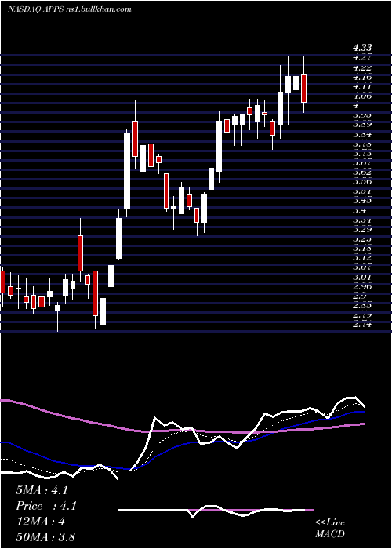Click the "NASDAQ APPS" chart title text

click(x=36, y=9)
